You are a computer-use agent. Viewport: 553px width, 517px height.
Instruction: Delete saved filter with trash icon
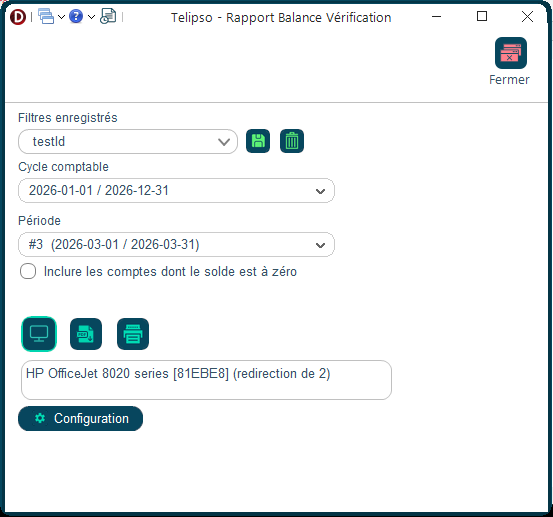(292, 141)
